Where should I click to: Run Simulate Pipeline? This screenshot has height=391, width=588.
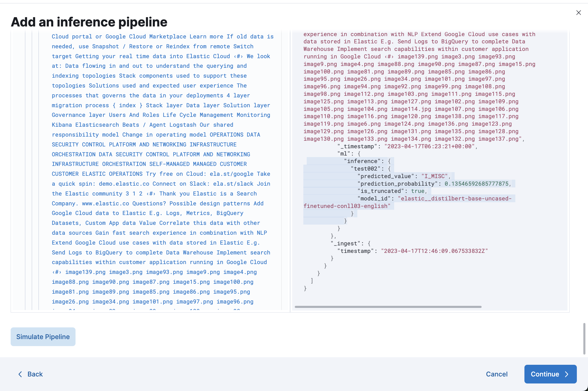[x=43, y=337]
